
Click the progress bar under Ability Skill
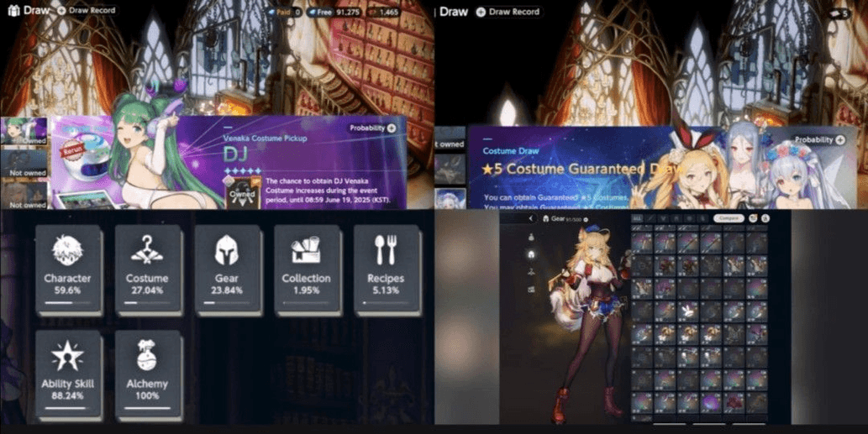tap(68, 409)
